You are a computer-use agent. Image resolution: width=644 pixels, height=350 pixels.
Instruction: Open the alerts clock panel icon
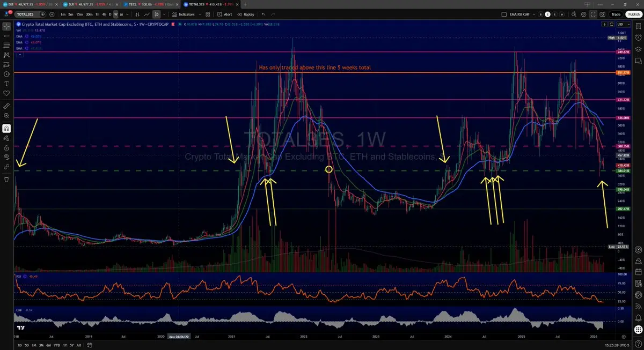tap(638, 38)
